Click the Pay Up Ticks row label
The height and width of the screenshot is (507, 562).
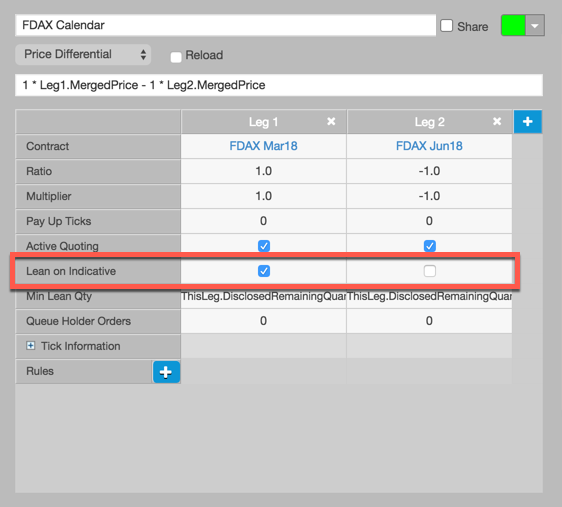[x=58, y=221]
